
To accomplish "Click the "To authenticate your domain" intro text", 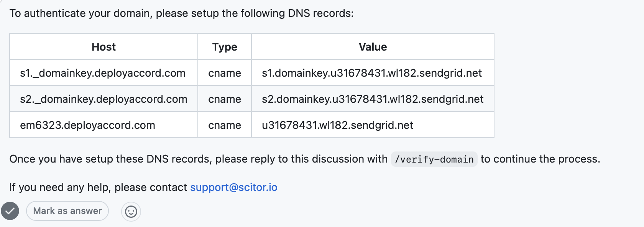I will tap(181, 13).
